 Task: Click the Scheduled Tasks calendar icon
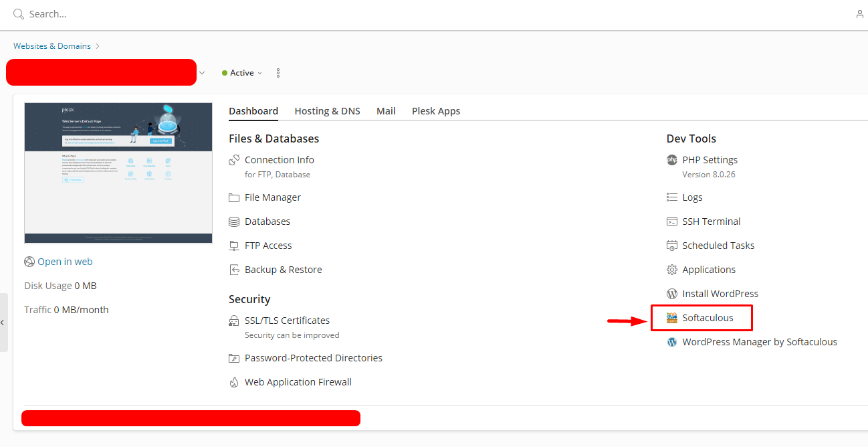tap(672, 246)
